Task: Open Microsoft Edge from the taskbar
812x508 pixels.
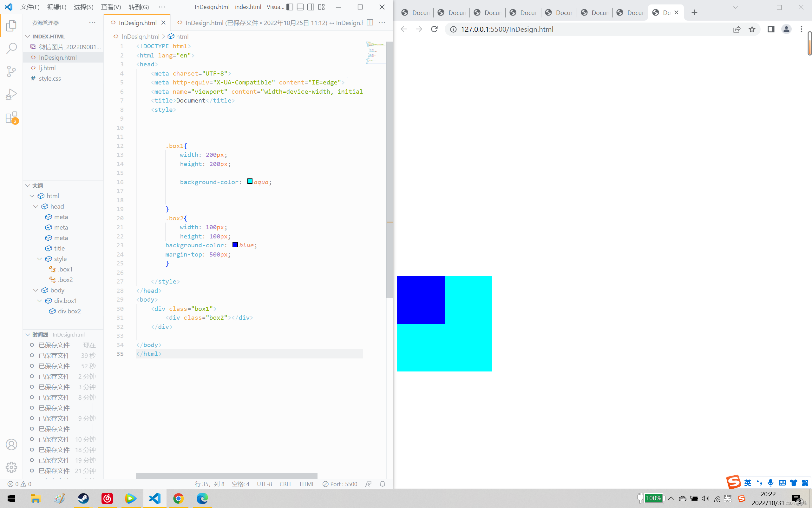Action: point(202,498)
